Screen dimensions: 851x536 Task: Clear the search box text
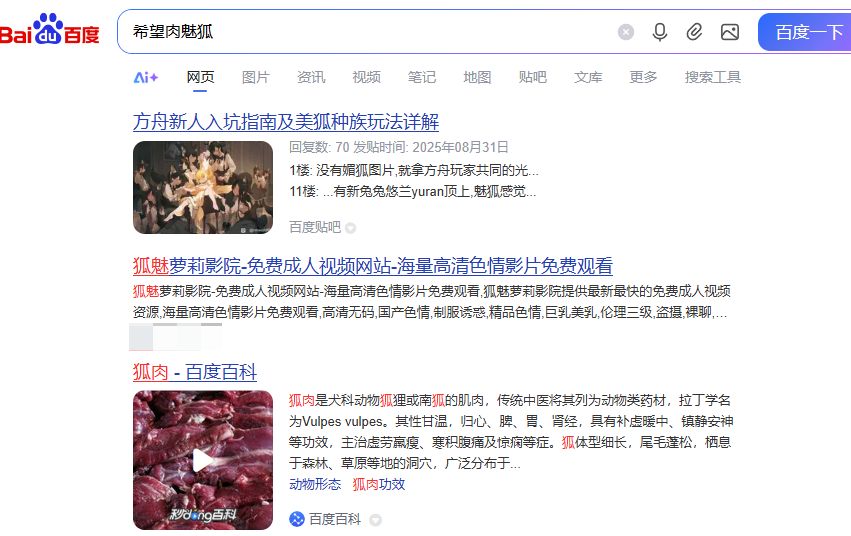click(626, 32)
